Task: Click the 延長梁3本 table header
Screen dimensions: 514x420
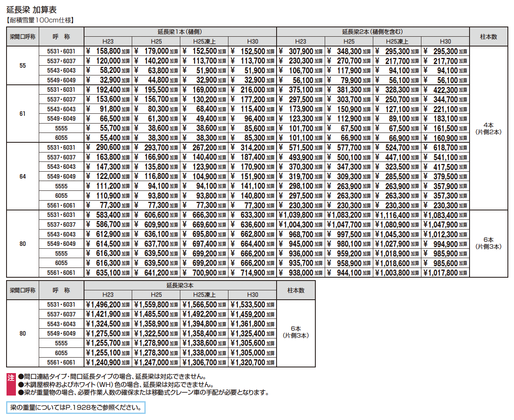Action: 180,285
